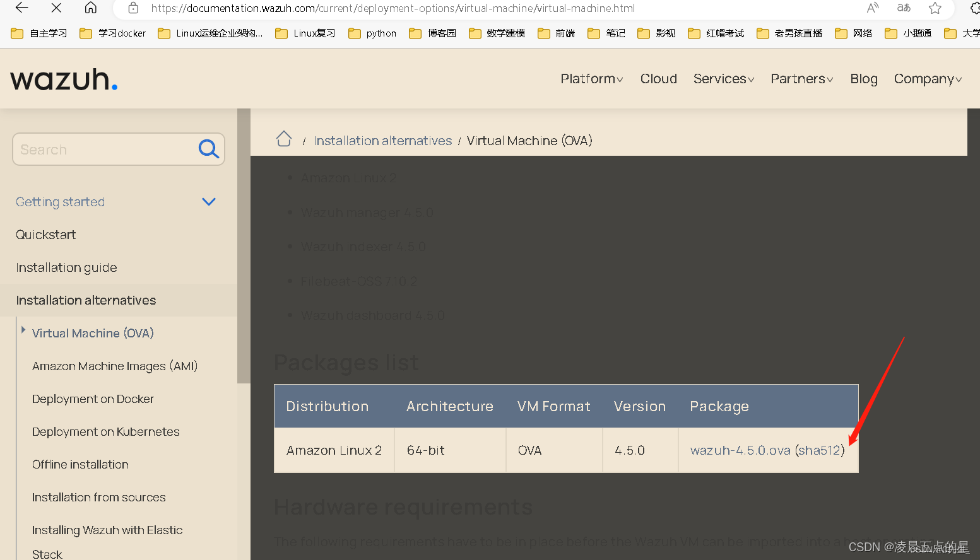The height and width of the screenshot is (560, 980).
Task: Open the 前端 bookmark folder
Action: pos(557,33)
